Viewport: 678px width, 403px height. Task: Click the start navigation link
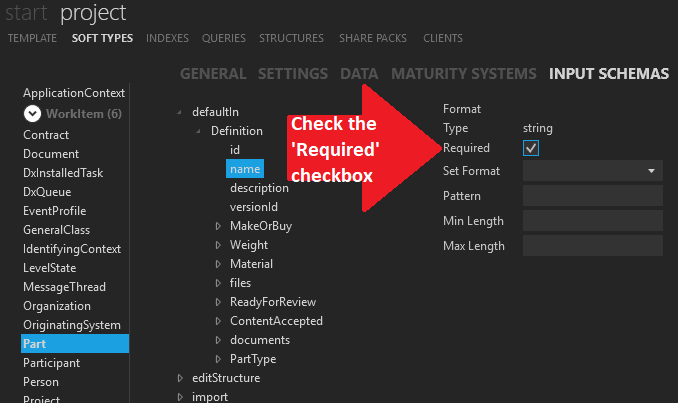pyautogui.click(x=28, y=13)
